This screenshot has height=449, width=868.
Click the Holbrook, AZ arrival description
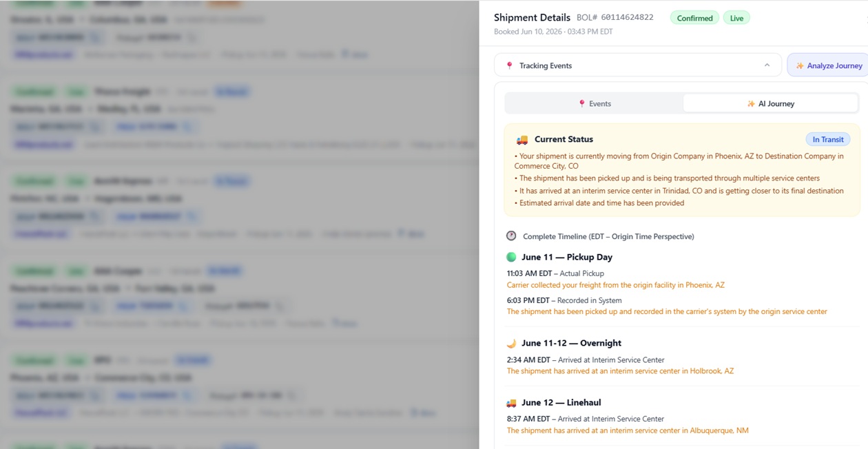[x=621, y=371]
